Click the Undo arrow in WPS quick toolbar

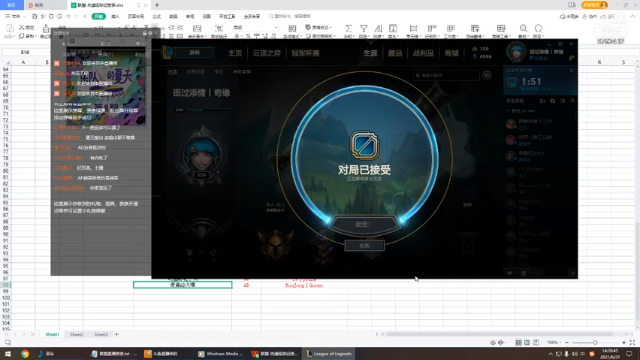point(68,16)
